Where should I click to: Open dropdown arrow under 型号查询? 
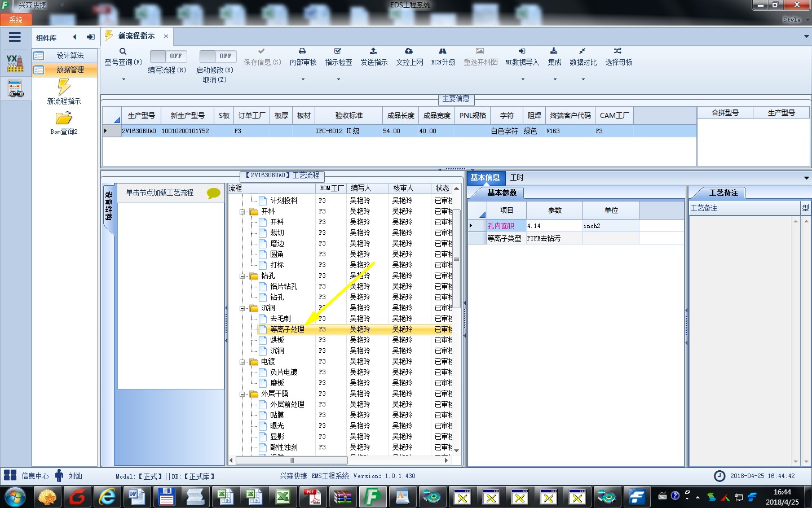123,80
